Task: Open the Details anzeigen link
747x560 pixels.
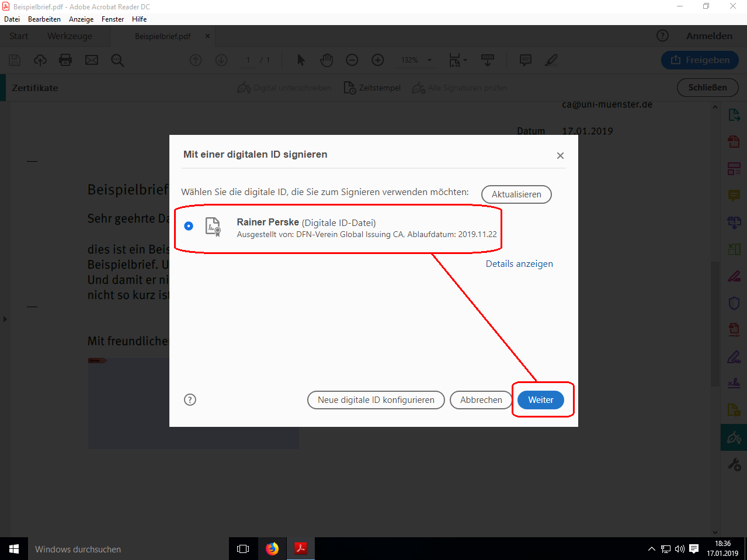Action: coord(519,264)
